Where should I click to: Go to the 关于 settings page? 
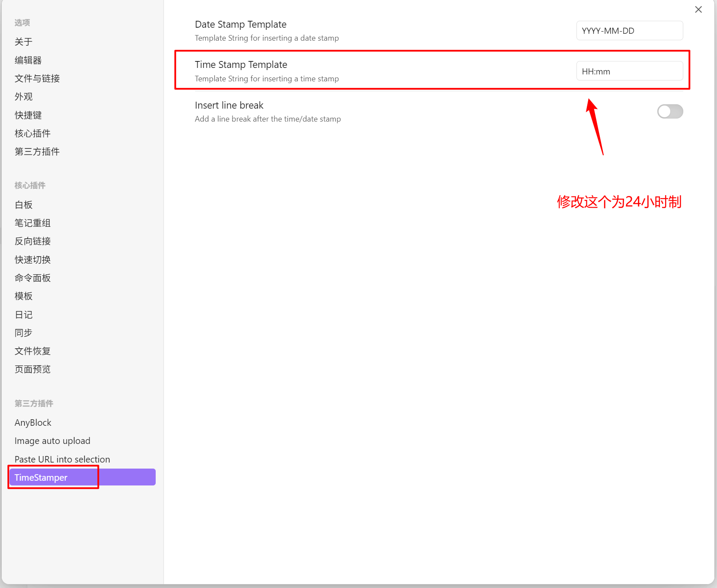point(23,42)
